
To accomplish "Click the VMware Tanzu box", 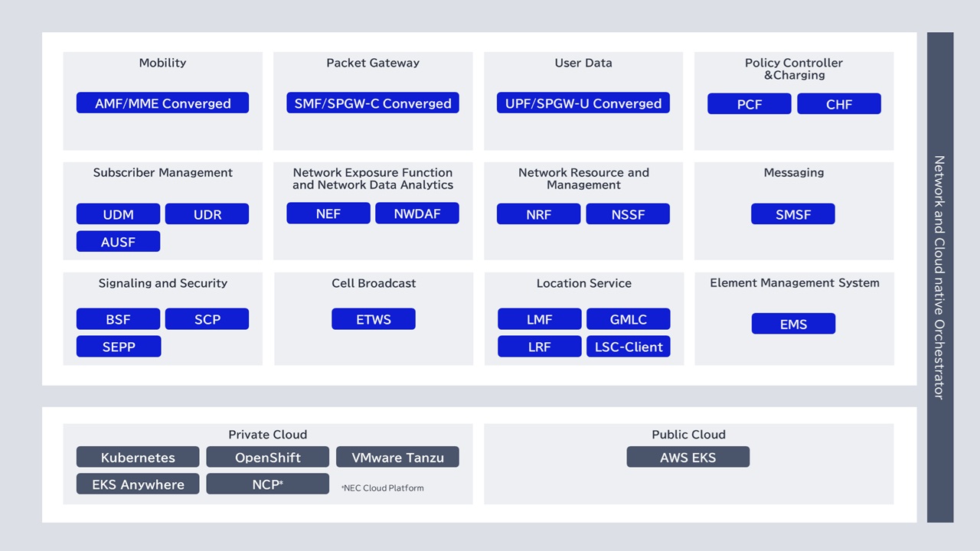I will pyautogui.click(x=397, y=458).
